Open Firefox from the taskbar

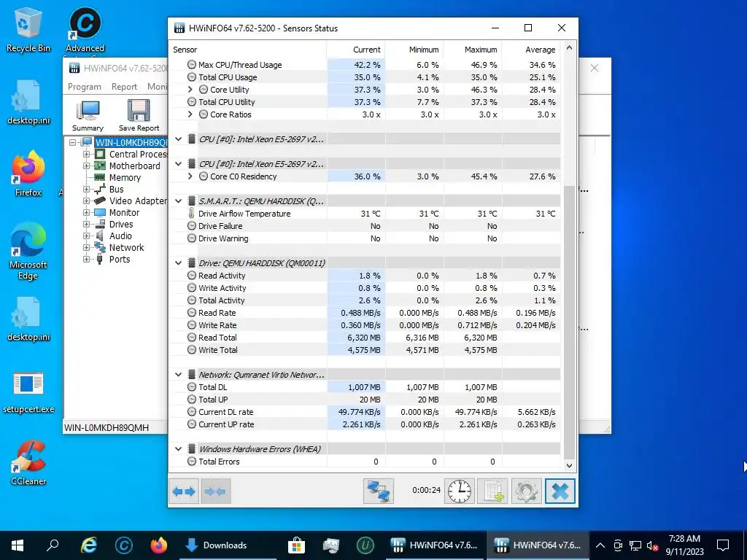(158, 545)
